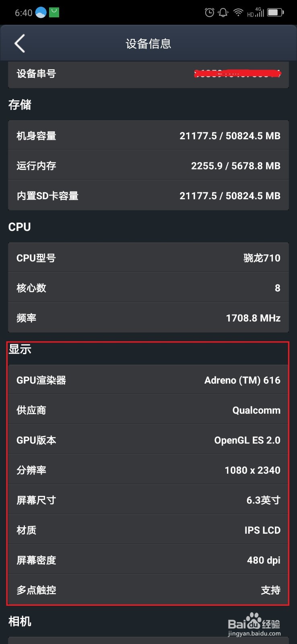Tap the alarm clock status icon
Viewport: 297px width, 644px height.
[209, 12]
